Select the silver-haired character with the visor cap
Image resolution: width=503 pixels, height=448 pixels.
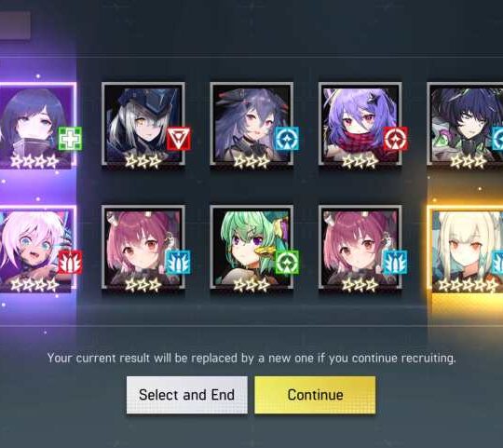pyautogui.click(x=143, y=125)
